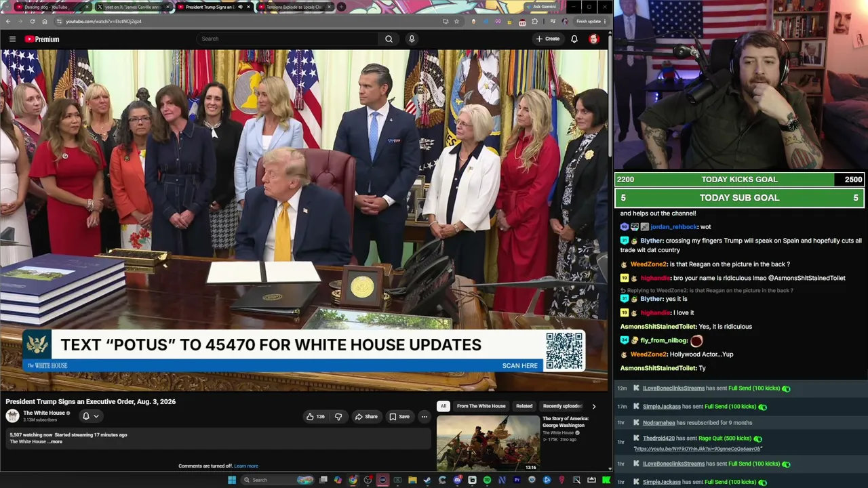Open Discord from the taskbar
Viewport: 868px width, 488px height.
pos(458,480)
